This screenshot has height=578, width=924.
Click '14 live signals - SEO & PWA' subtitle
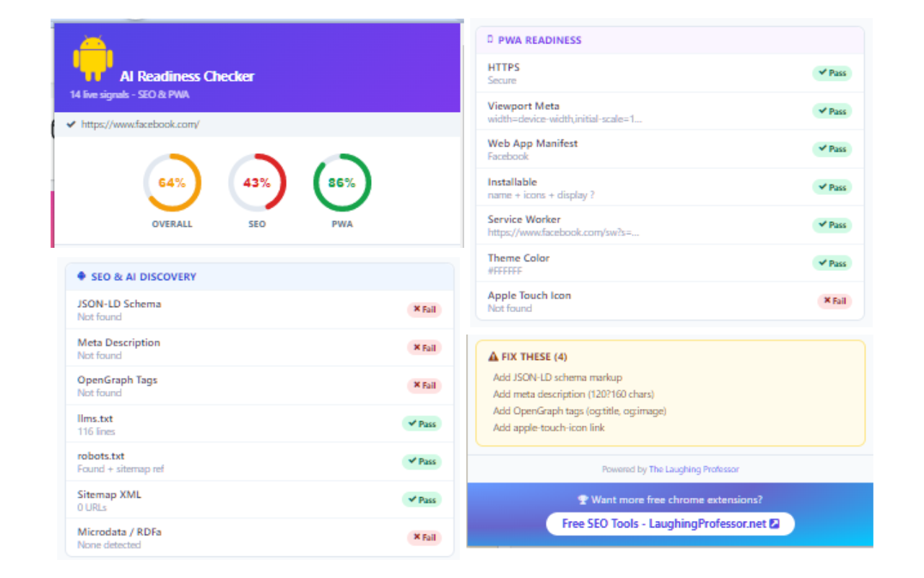click(130, 95)
